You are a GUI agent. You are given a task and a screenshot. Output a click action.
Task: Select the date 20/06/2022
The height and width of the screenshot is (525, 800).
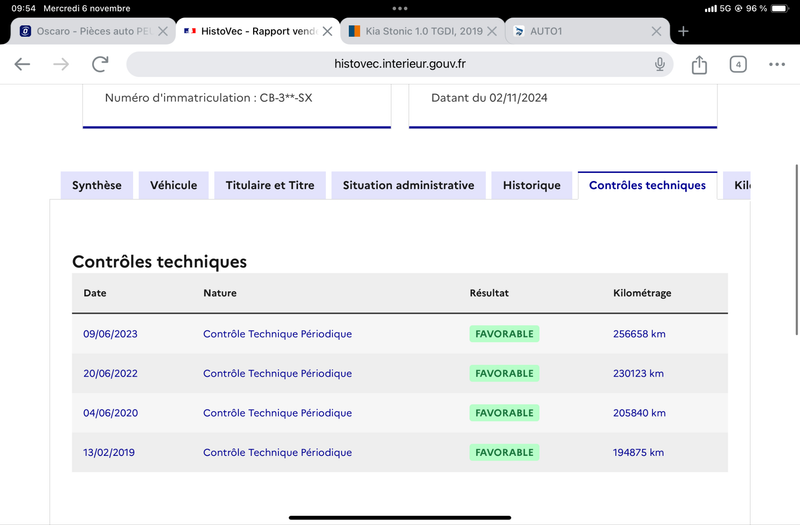[110, 373]
